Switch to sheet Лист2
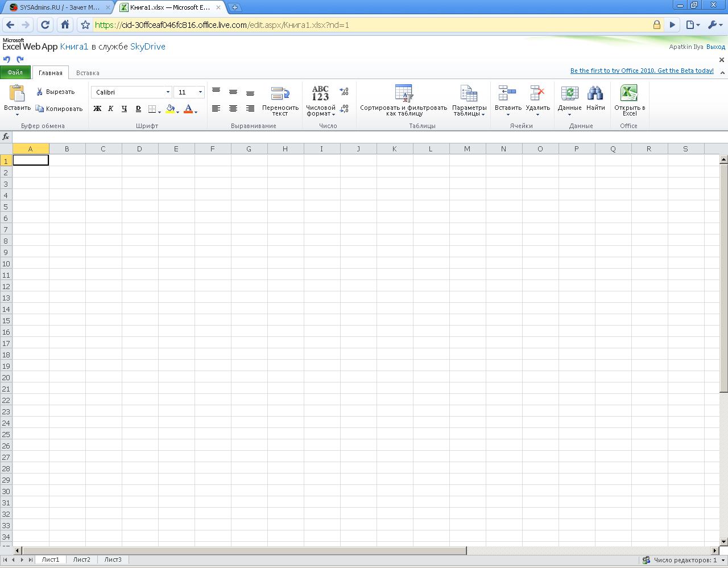 81,559
